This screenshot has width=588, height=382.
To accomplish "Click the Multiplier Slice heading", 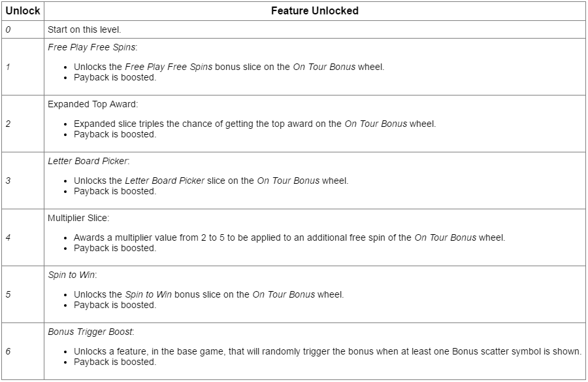I will pyautogui.click(x=78, y=218).
